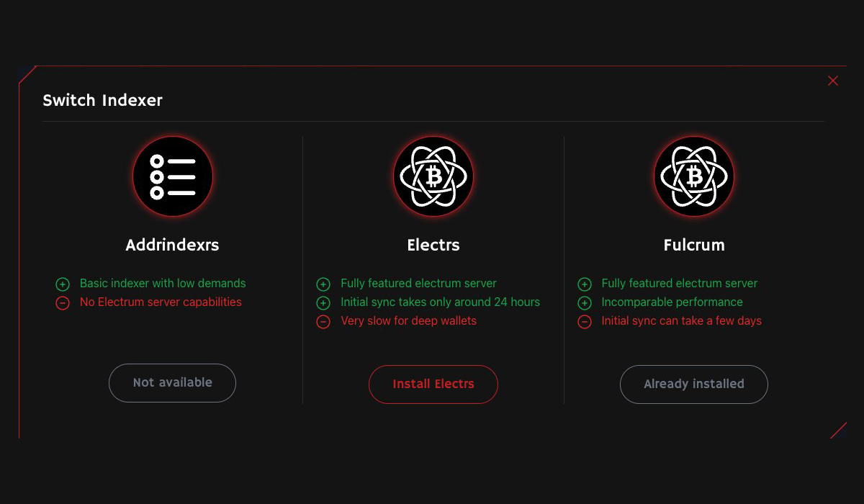864x504 pixels.
Task: Select the Fulcrum heading text
Action: (693, 245)
